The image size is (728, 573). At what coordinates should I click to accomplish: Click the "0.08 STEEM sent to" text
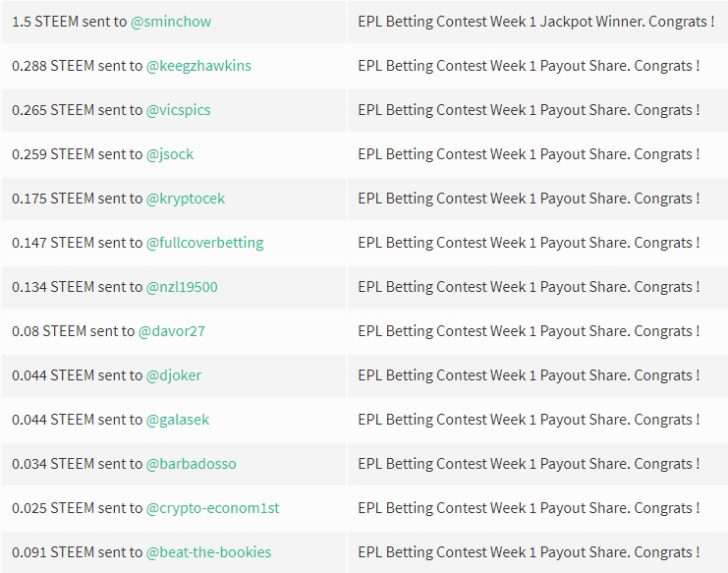point(73,330)
